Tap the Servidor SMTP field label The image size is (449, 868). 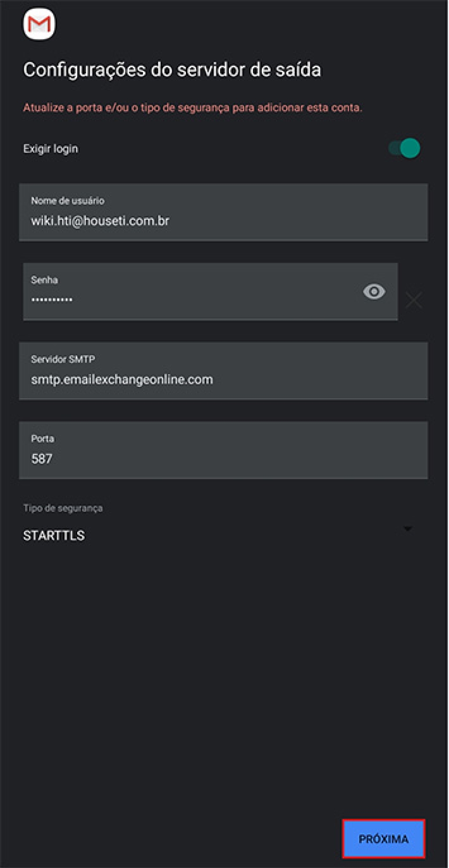click(x=63, y=359)
